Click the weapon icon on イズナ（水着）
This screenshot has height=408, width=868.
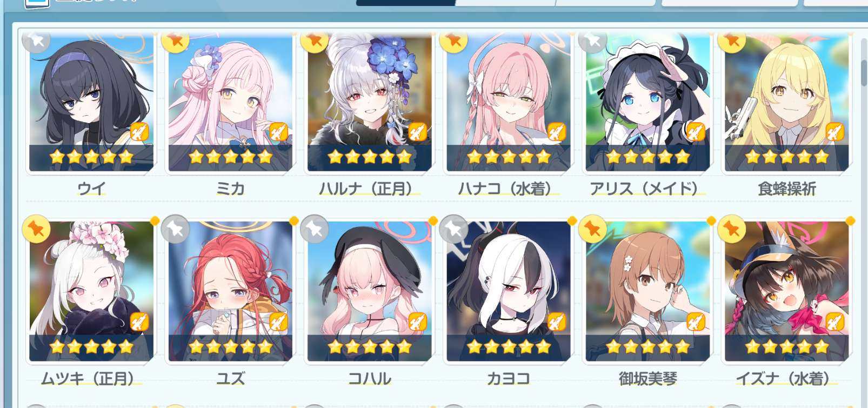click(835, 322)
